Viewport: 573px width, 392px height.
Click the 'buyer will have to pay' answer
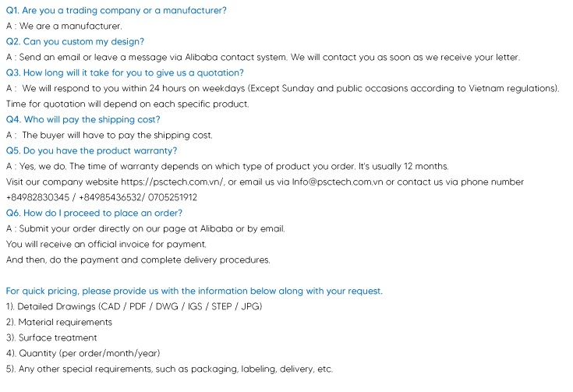pyautogui.click(x=109, y=136)
